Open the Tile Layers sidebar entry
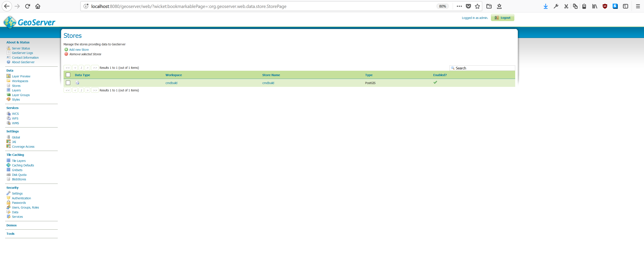 (x=19, y=161)
